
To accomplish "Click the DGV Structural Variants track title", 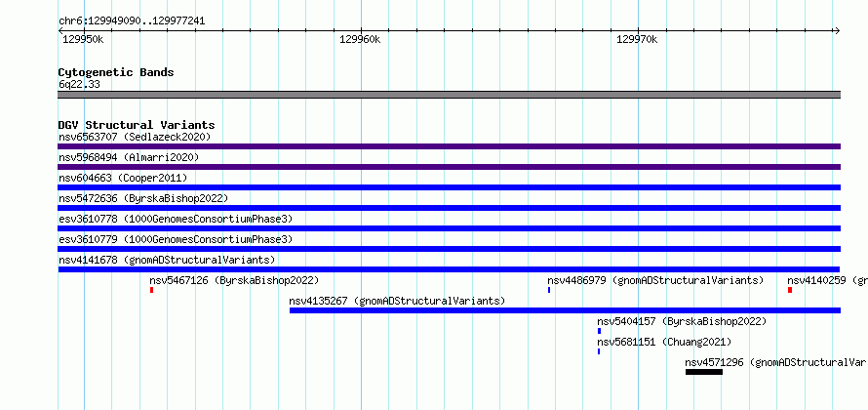I will [137, 125].
